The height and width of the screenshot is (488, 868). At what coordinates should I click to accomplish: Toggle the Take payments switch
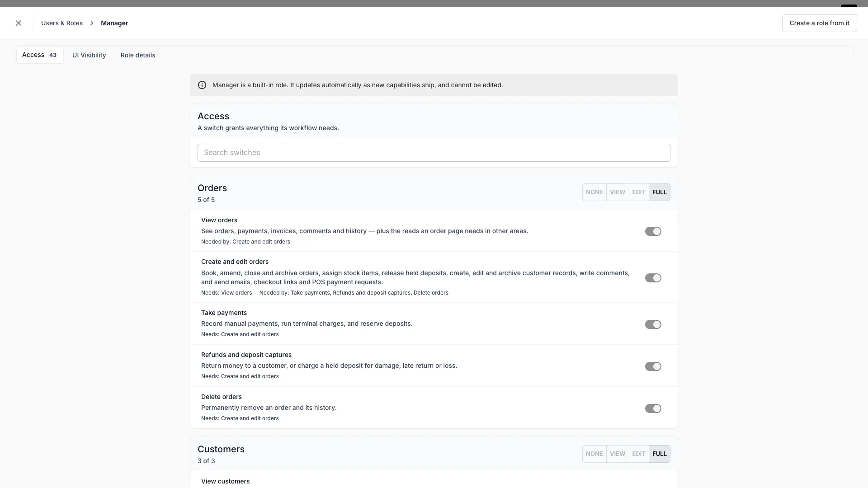click(x=653, y=324)
